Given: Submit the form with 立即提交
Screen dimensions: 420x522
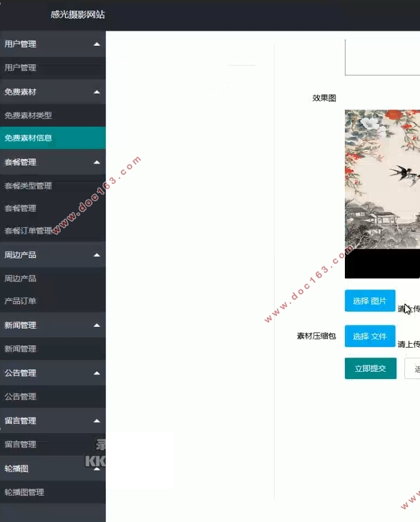Looking at the screenshot, I should tap(370, 368).
